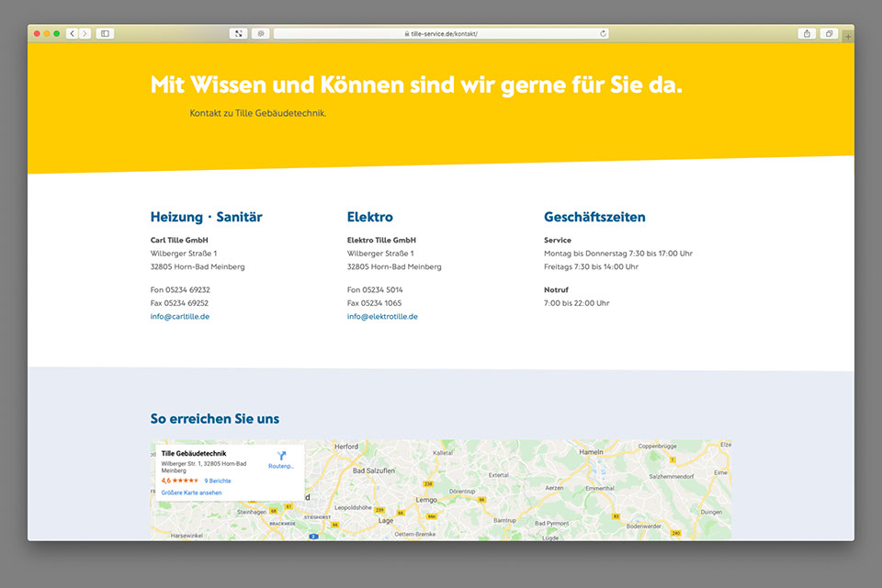Click Lemgo on the embedded map
Screen dimensions: 882x588
[x=428, y=499]
